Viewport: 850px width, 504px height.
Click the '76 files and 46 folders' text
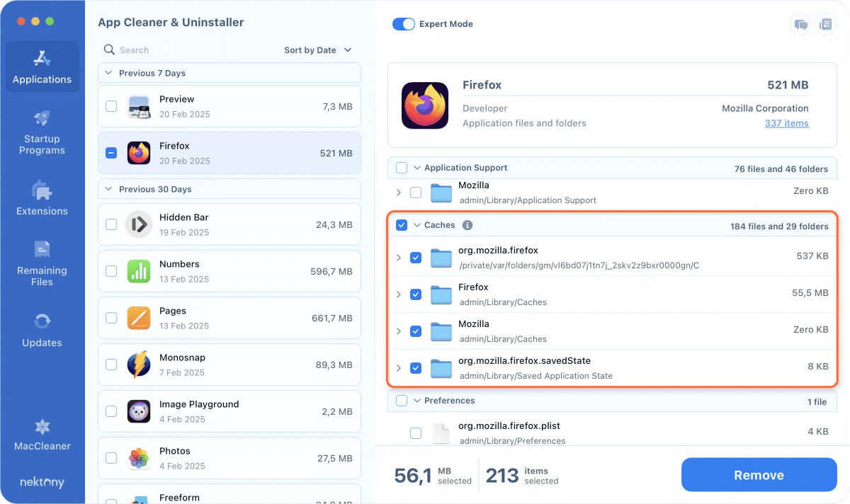pyautogui.click(x=781, y=169)
